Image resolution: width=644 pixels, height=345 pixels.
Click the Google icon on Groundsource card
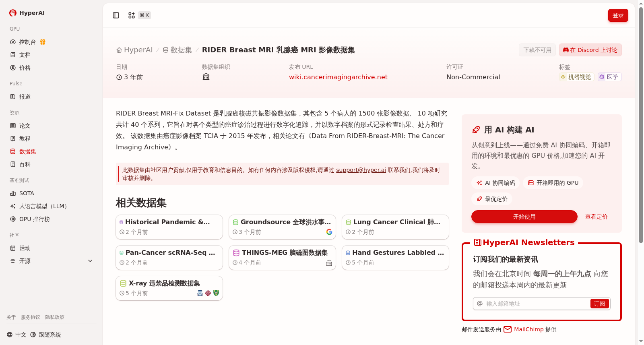[x=329, y=232]
